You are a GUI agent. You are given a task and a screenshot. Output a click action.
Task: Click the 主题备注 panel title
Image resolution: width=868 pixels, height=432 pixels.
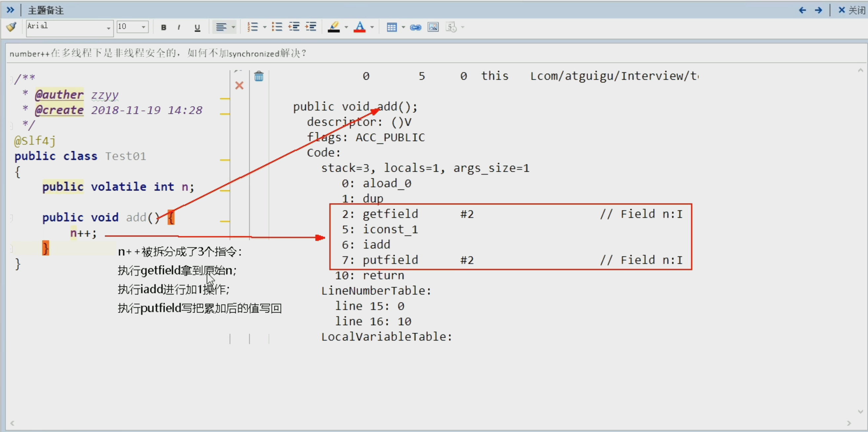click(46, 10)
